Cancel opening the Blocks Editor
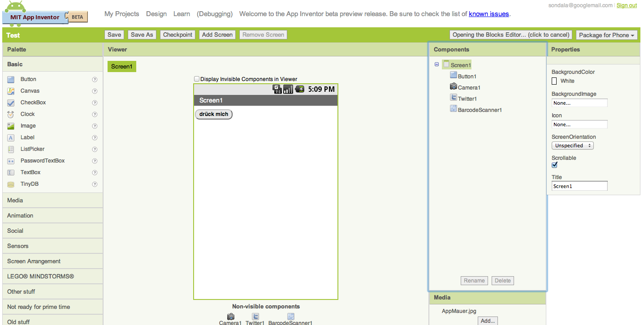The height and width of the screenshot is (325, 644). [511, 34]
